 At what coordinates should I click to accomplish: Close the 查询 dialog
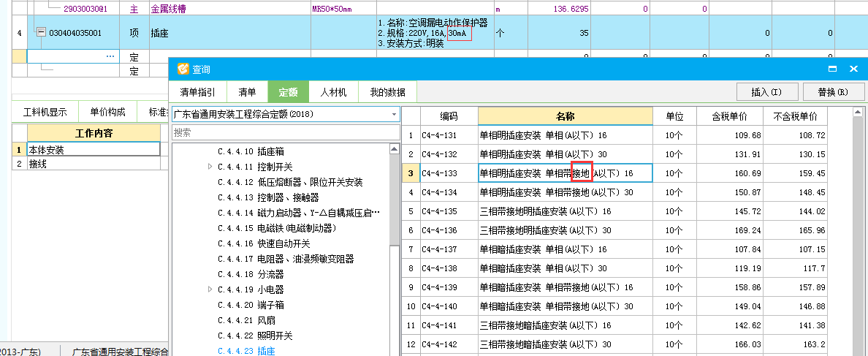tap(853, 69)
